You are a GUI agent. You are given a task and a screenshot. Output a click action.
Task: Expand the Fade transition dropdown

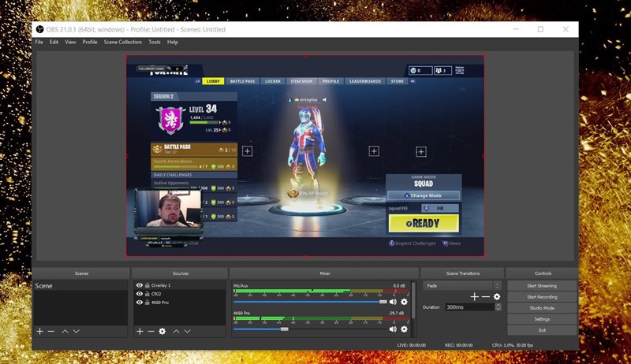(x=497, y=285)
